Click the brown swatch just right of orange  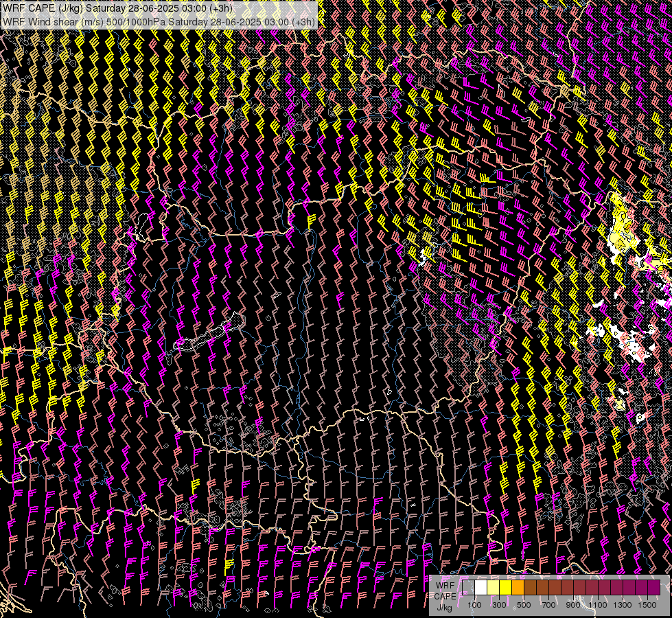click(x=530, y=588)
